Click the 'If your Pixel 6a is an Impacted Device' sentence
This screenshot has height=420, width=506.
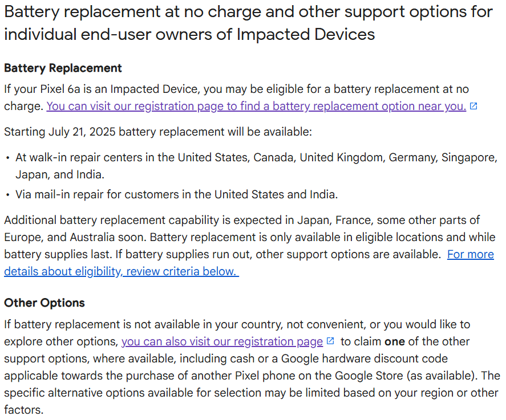click(236, 97)
